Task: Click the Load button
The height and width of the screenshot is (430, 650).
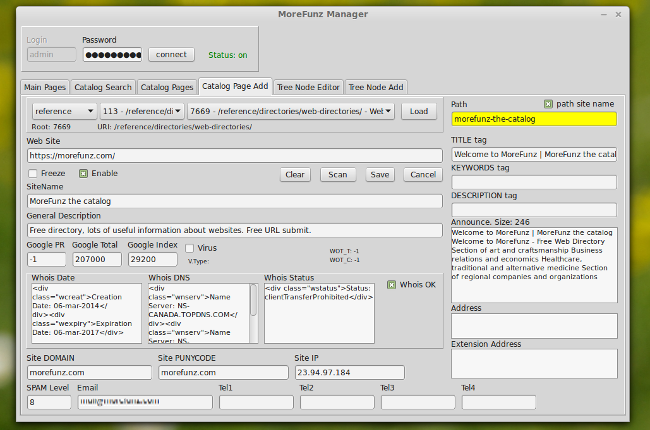Action: pyautogui.click(x=419, y=111)
